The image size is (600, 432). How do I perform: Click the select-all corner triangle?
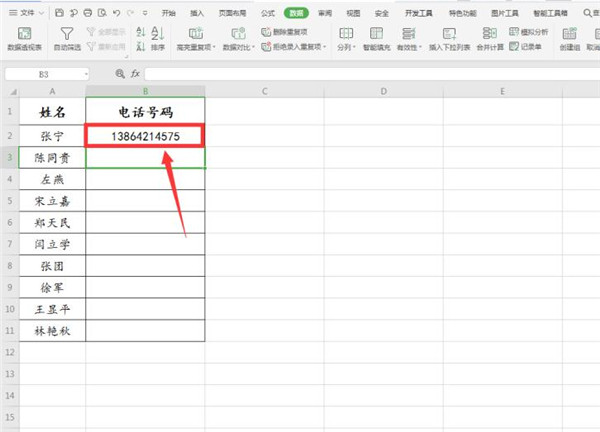tap(13, 92)
